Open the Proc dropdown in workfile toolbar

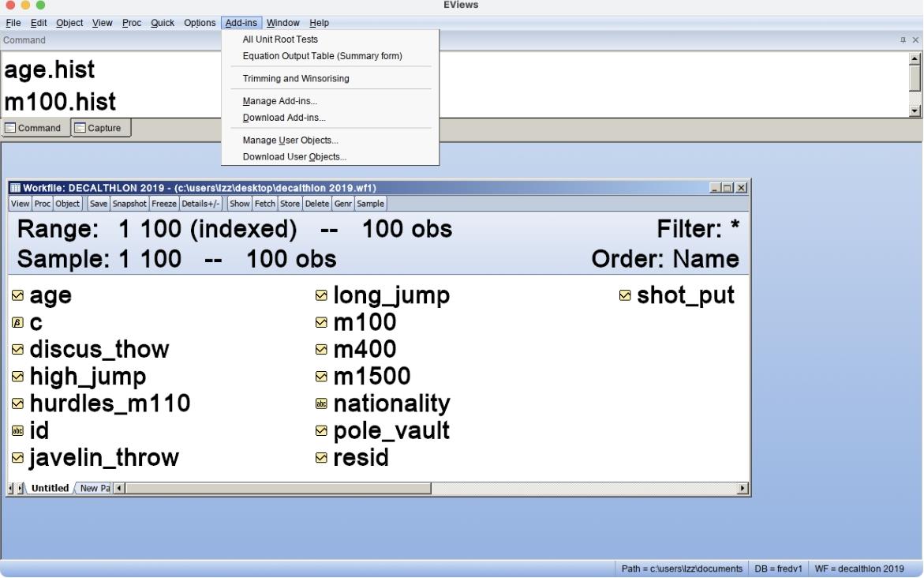tap(42, 204)
